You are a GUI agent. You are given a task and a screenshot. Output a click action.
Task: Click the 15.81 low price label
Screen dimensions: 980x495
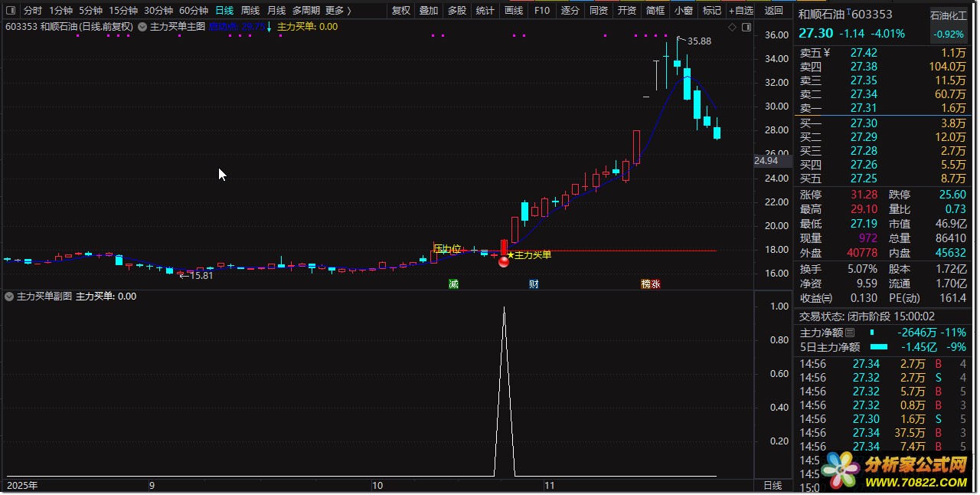pyautogui.click(x=201, y=275)
